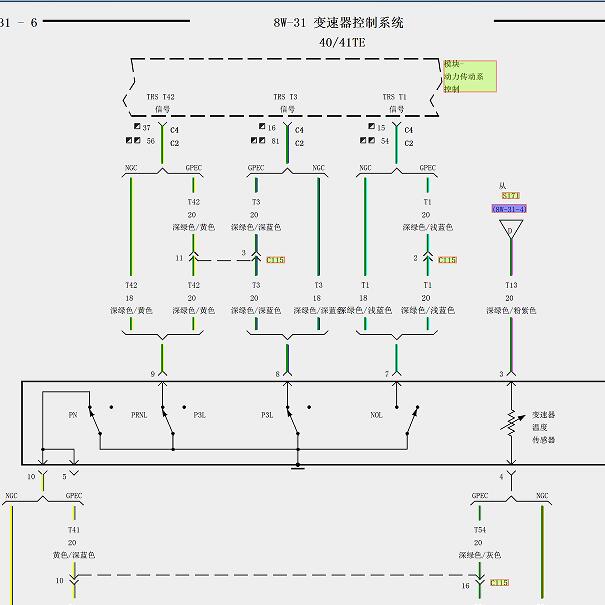Click the NOL switch position label
The height and width of the screenshot is (605, 605).
(376, 415)
